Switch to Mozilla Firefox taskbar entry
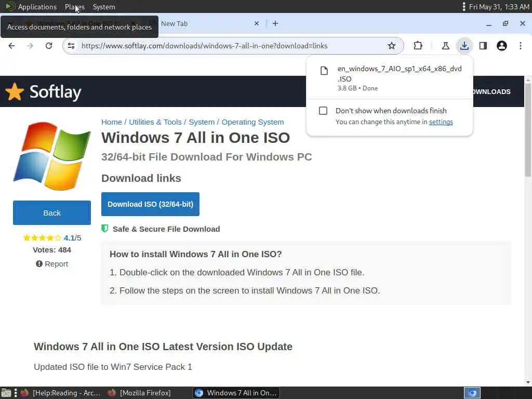Image resolution: width=532 pixels, height=399 pixels. click(x=139, y=393)
